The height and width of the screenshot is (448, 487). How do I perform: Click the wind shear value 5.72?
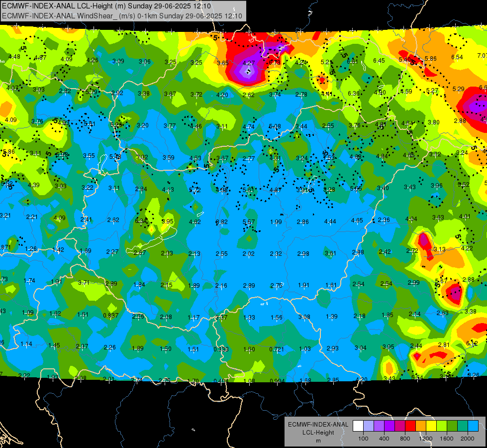click(x=195, y=190)
